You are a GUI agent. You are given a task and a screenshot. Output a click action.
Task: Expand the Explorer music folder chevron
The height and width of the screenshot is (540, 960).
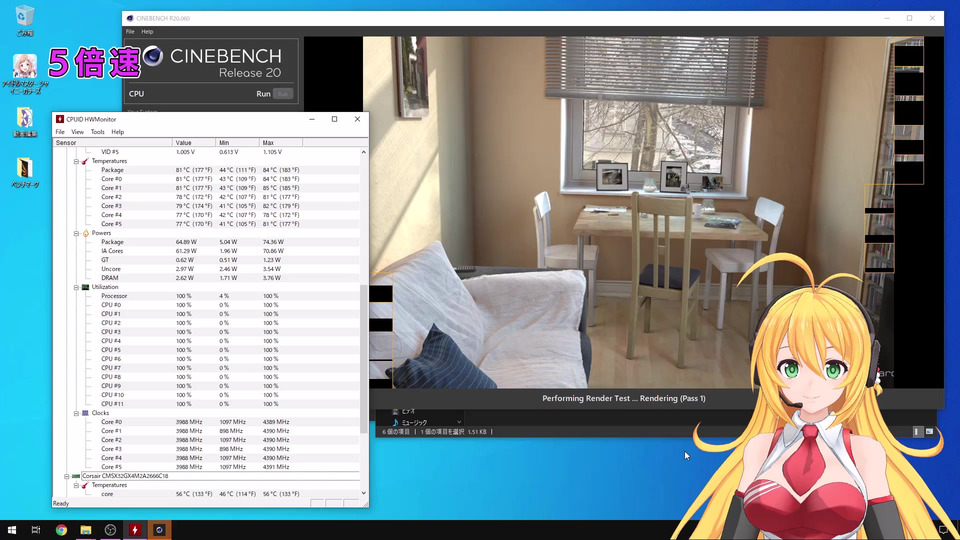coord(459,422)
